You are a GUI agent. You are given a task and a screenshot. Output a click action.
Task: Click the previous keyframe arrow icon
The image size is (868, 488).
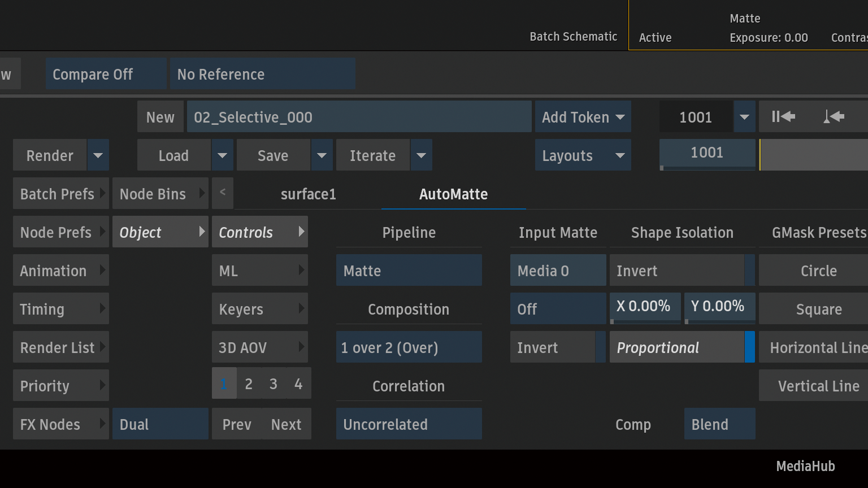point(834,117)
